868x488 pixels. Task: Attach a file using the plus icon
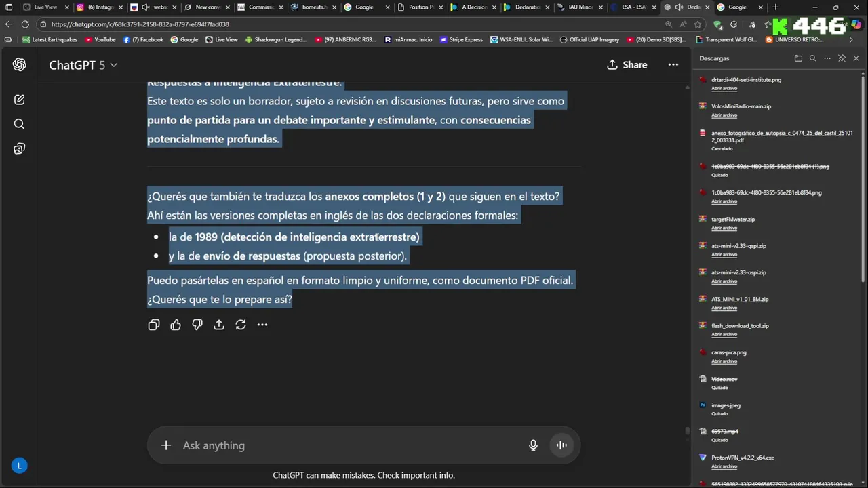pos(166,445)
